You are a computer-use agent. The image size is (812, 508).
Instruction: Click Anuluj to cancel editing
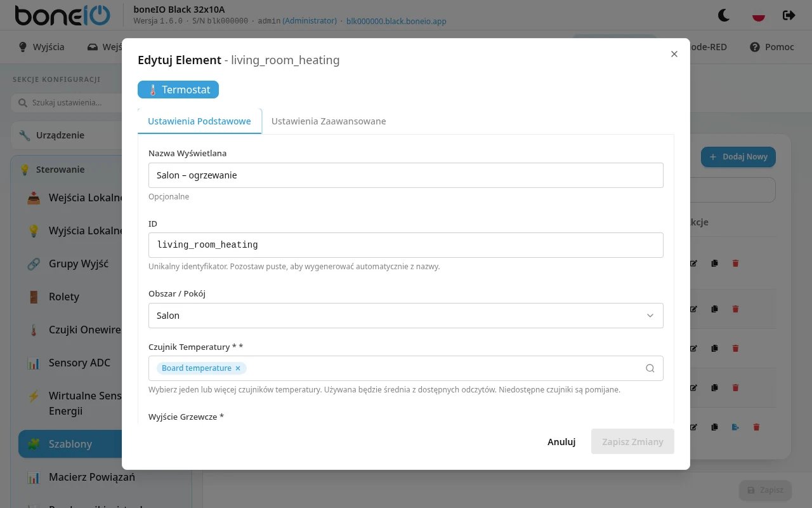point(561,441)
